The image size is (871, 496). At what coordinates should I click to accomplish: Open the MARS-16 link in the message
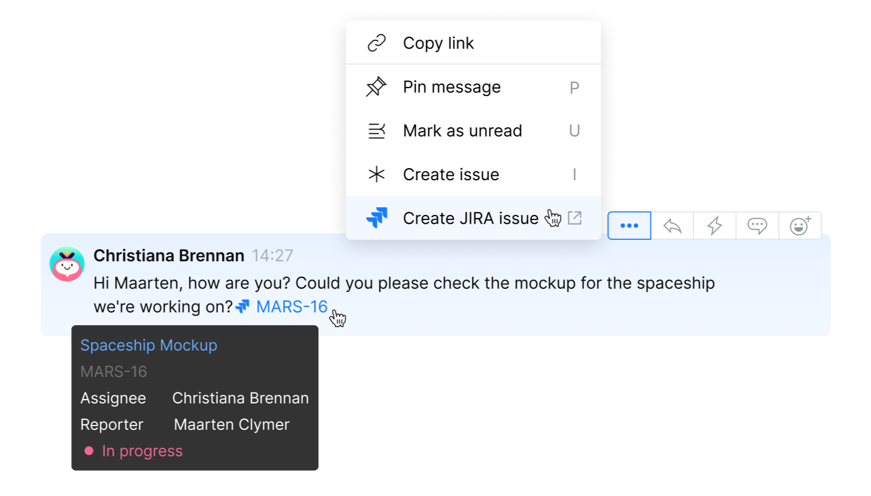[291, 307]
